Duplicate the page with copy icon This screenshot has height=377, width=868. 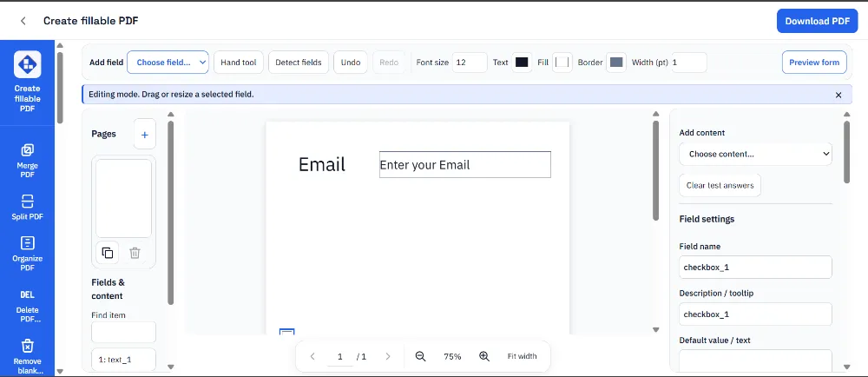[x=108, y=253]
